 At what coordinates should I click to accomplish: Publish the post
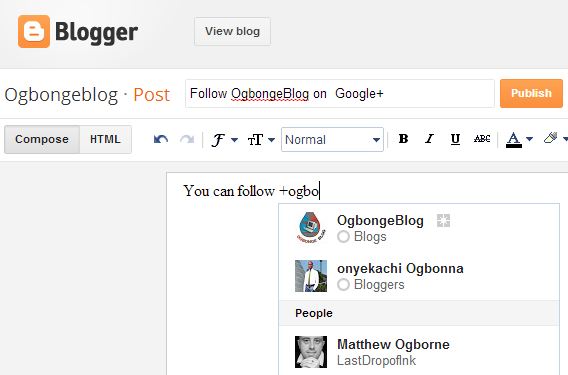[531, 93]
